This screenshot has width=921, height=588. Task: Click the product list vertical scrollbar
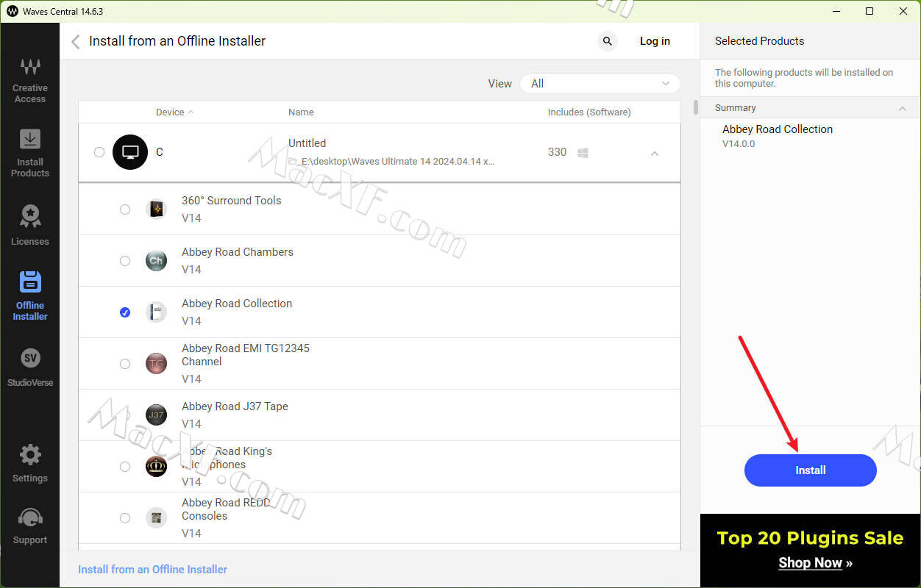point(695,107)
